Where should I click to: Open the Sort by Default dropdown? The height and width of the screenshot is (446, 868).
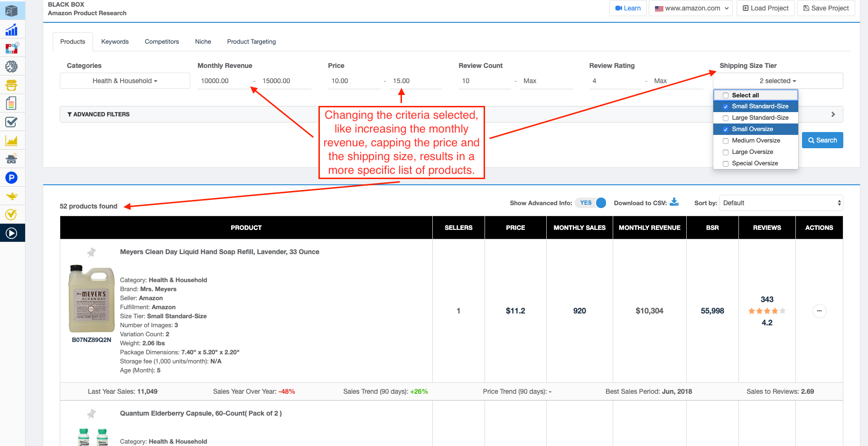[781, 203]
